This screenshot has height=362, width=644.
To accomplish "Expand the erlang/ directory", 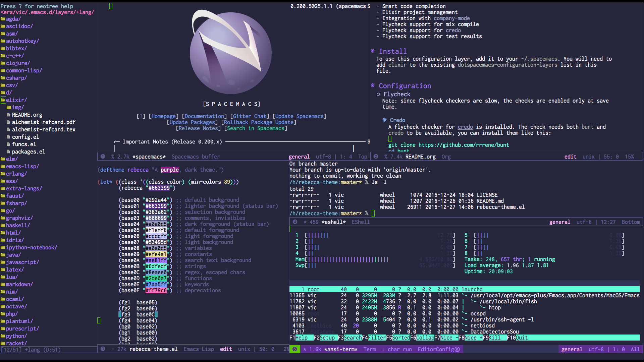I will click(16, 174).
